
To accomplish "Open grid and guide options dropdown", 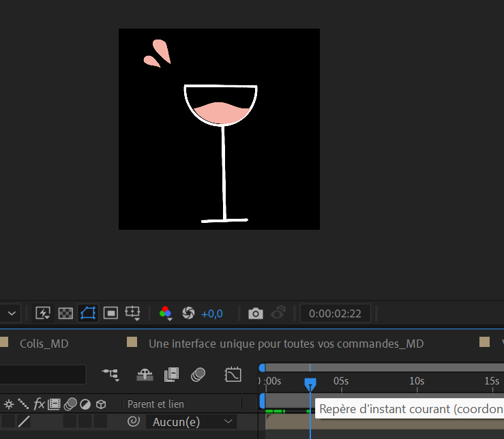I will pyautogui.click(x=134, y=314).
